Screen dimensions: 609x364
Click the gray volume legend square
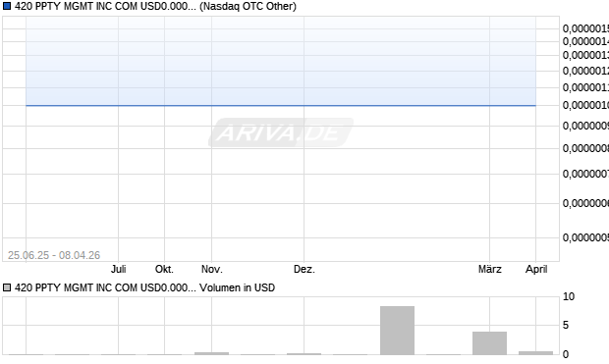(x=7, y=287)
